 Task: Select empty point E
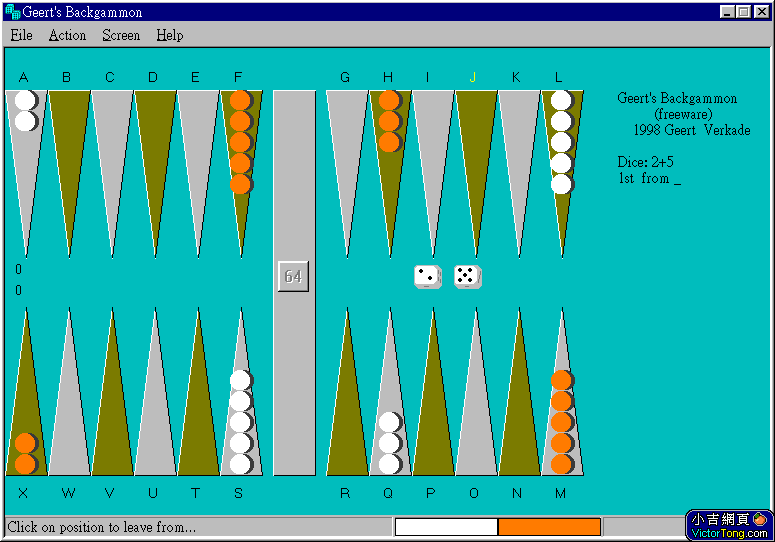point(198,174)
